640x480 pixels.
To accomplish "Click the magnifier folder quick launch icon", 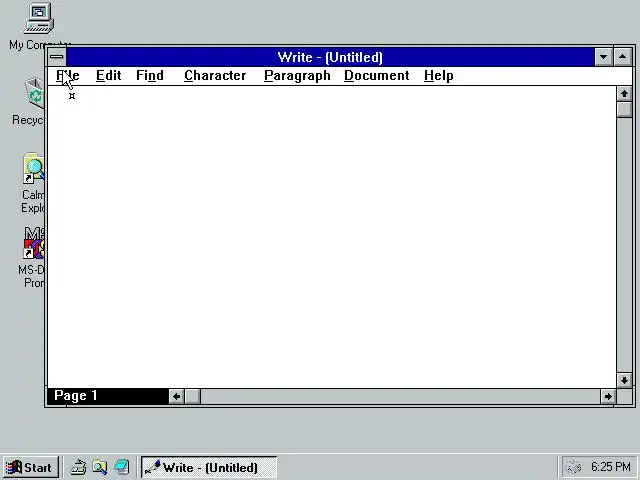I will (x=100, y=467).
